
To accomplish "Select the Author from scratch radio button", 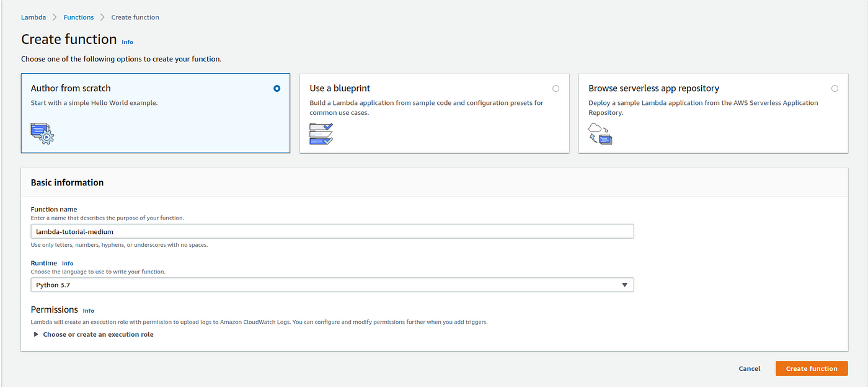I will (x=277, y=89).
